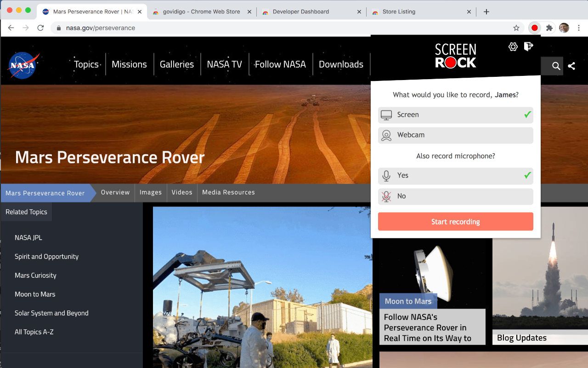Click the Moon to Mars card tag

pos(408,301)
